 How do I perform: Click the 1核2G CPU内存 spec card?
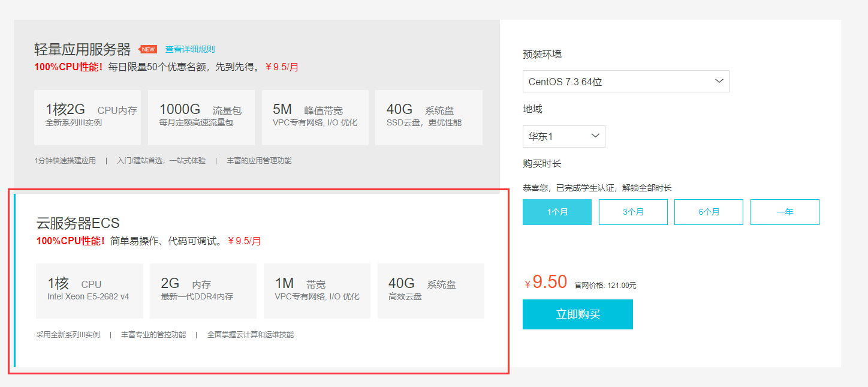pos(88,118)
